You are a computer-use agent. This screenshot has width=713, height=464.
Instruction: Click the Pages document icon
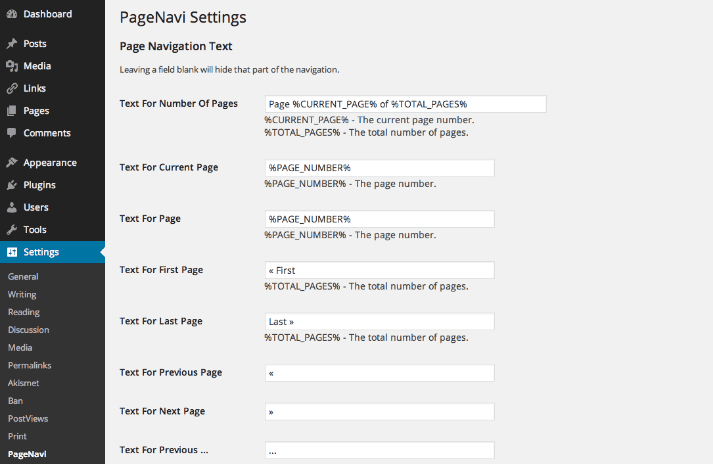12,111
